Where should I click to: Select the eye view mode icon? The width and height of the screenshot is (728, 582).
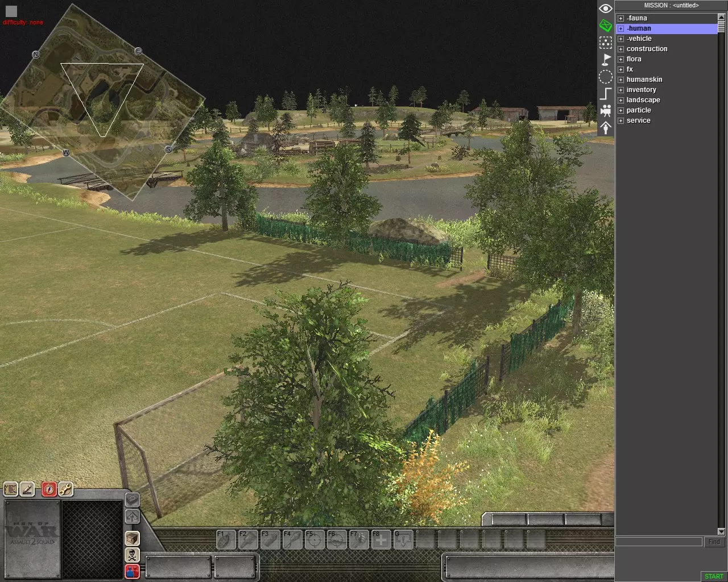click(606, 9)
